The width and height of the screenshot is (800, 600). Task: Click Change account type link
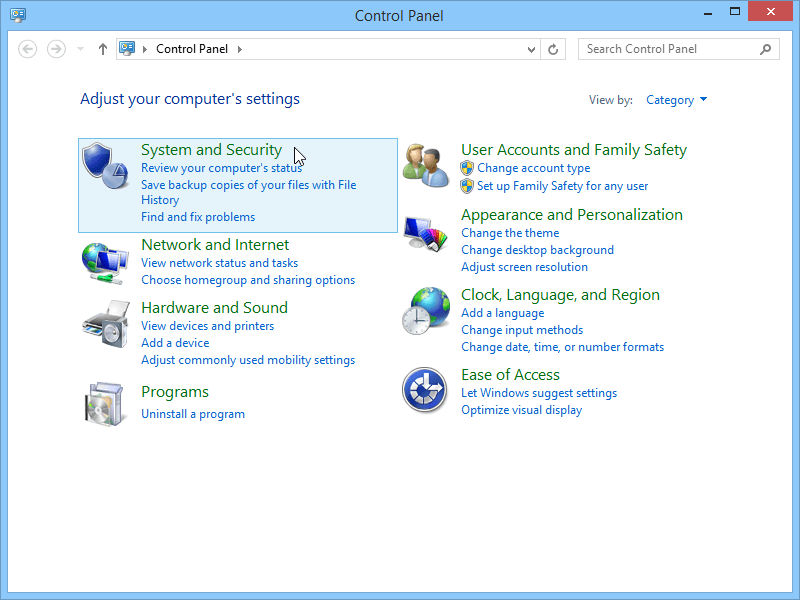point(534,168)
